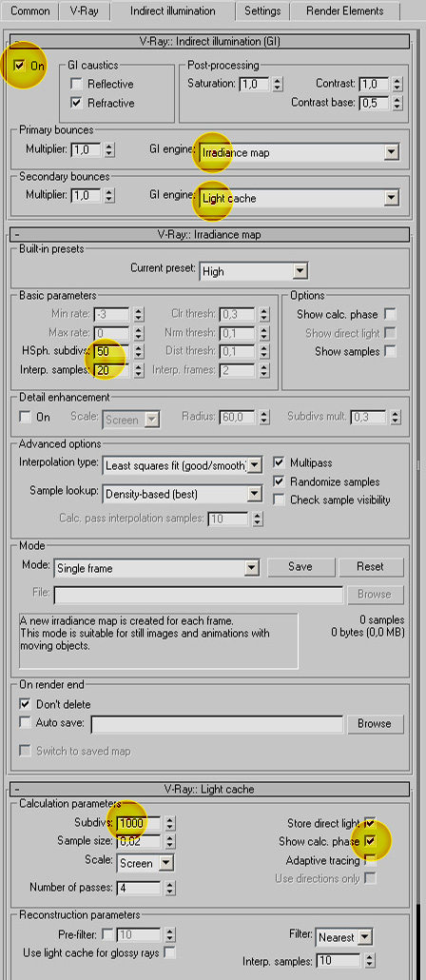Click light cache Subdivs spinner arrows
Viewport: 426px width, 980px height.
(x=170, y=823)
